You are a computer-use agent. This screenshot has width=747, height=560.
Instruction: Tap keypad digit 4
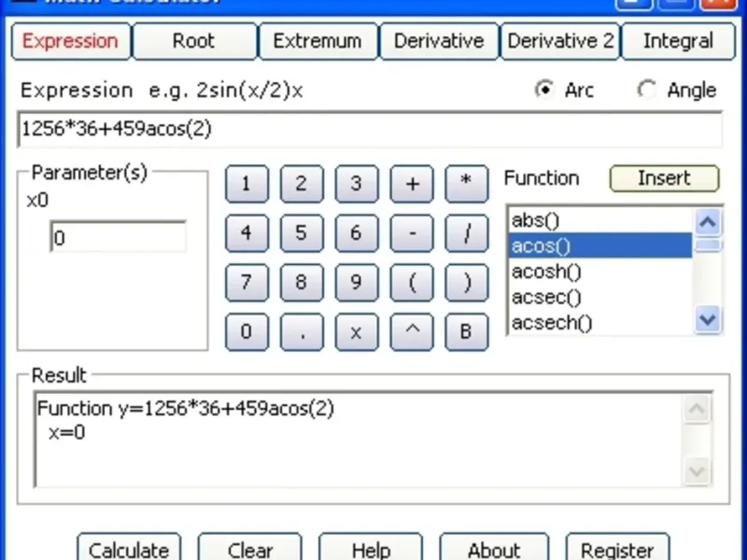coord(247,233)
